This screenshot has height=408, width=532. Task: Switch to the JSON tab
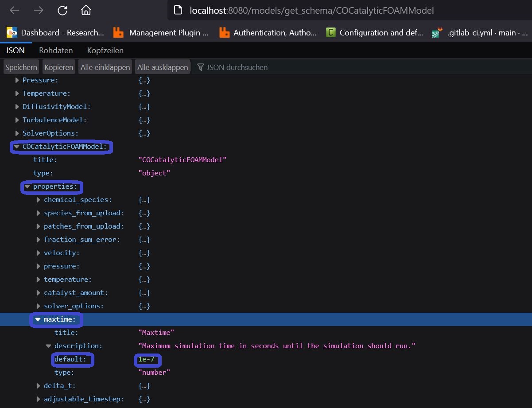coord(15,51)
